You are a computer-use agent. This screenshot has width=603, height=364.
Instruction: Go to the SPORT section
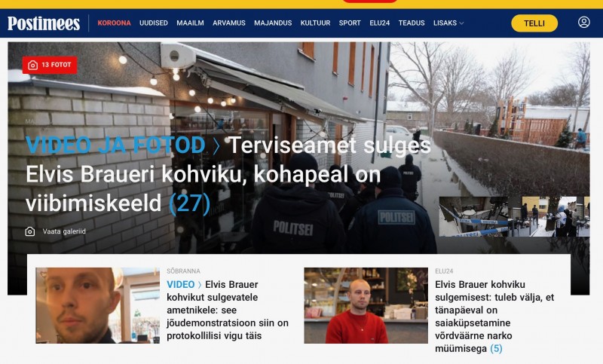point(350,23)
